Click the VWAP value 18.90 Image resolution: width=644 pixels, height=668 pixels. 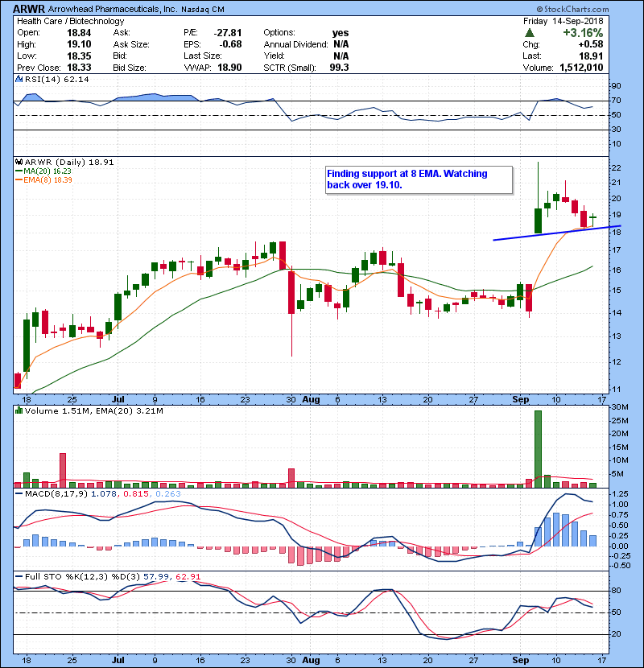point(229,68)
